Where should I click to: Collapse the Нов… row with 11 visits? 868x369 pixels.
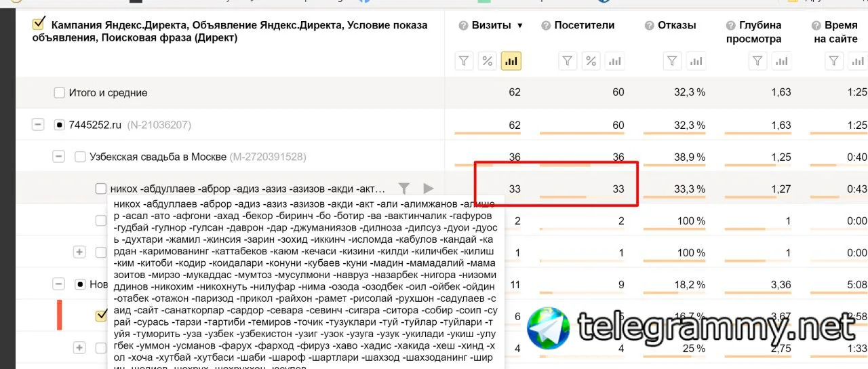tap(59, 284)
